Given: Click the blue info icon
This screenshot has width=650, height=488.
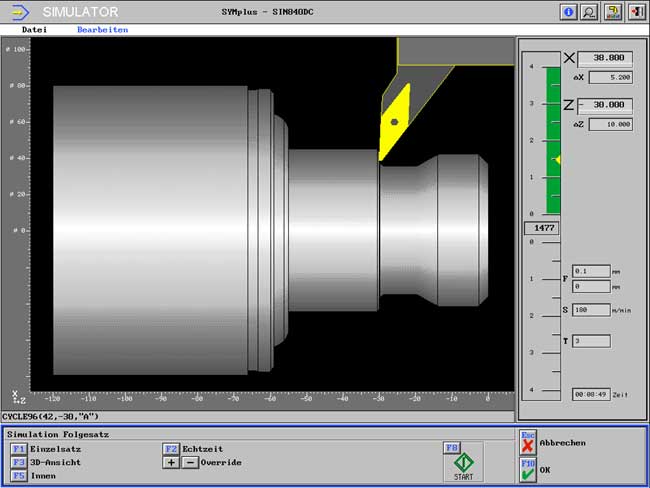Looking at the screenshot, I should [569, 12].
